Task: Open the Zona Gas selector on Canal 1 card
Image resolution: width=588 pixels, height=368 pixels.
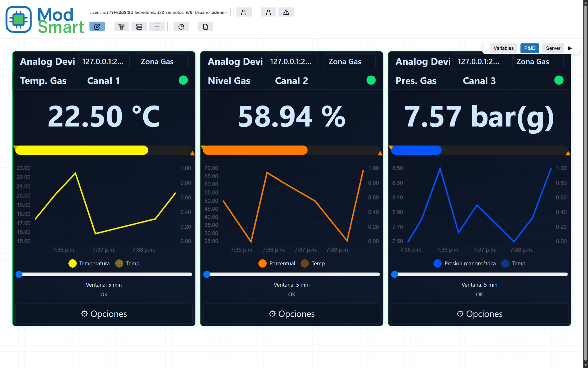Action: [x=162, y=62]
